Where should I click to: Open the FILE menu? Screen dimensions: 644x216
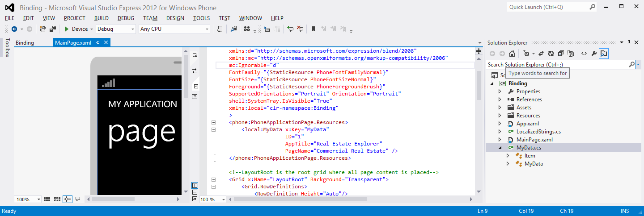[x=9, y=18]
